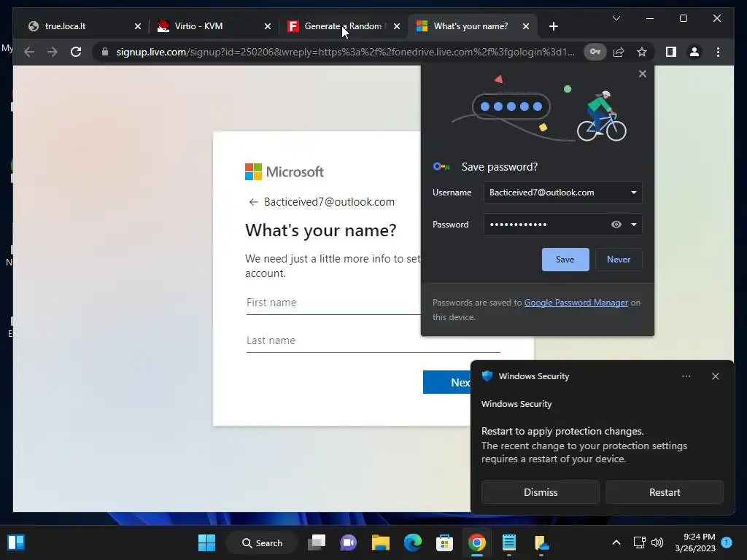Click the address bar URL
Screen dimensions: 747x560
point(345,52)
